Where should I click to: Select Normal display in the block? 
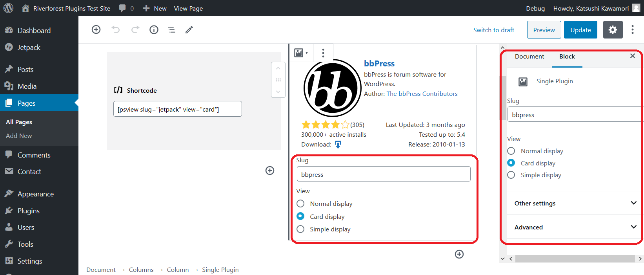[x=300, y=203]
